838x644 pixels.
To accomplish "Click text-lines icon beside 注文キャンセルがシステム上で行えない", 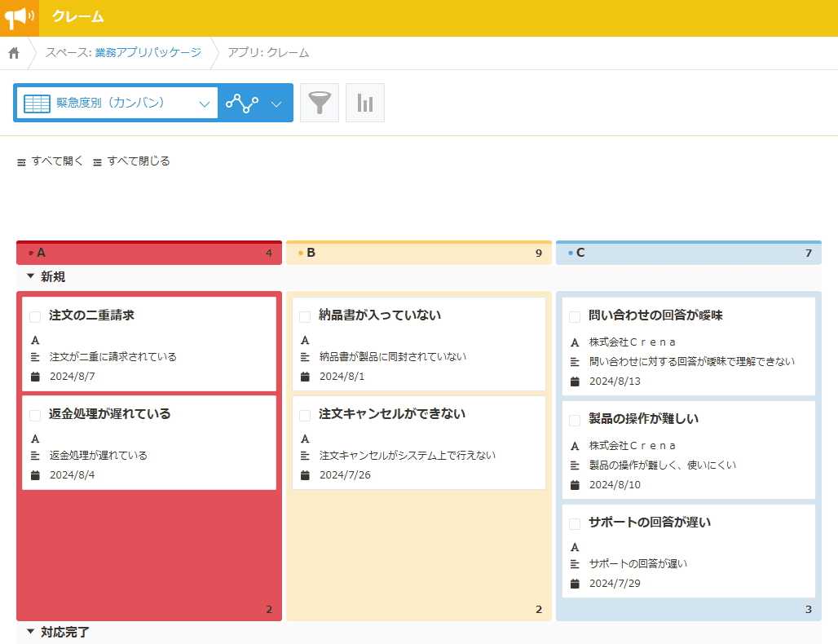I will (x=305, y=456).
